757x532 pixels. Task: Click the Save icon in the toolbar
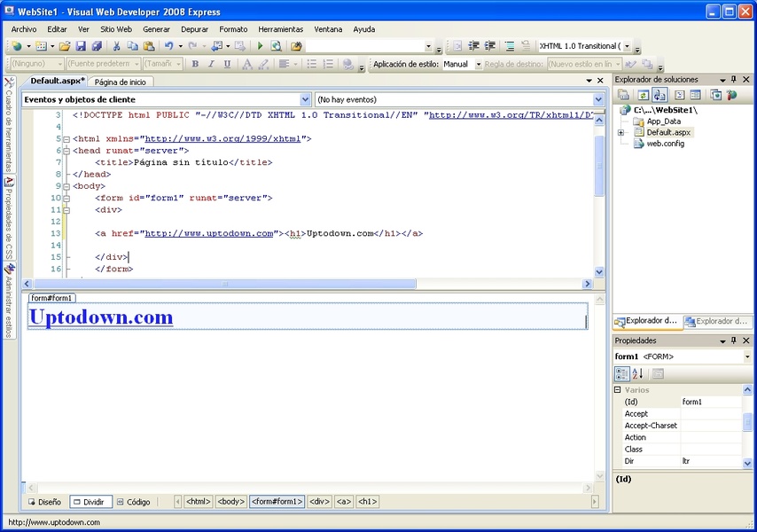coord(81,46)
